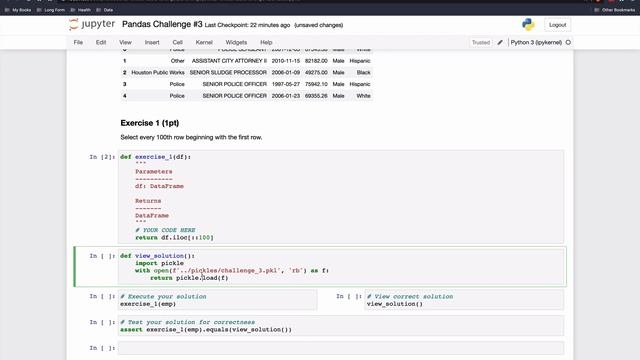This screenshot has width=640, height=360.
Task: Click the 'Black' race cell in row 2
Action: (x=363, y=72)
